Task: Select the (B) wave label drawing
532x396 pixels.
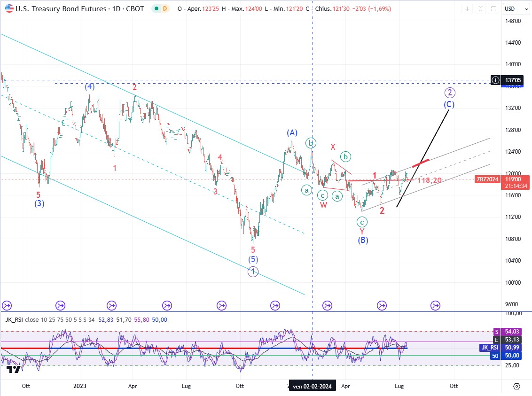Action: [x=363, y=240]
